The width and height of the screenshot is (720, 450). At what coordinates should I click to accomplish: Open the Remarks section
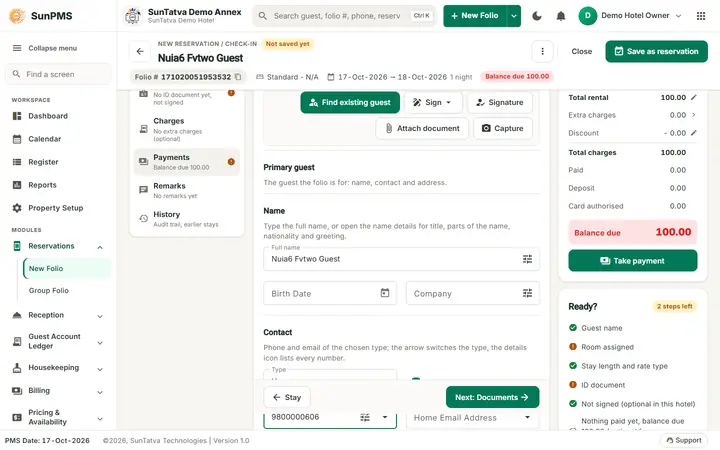[x=187, y=190]
